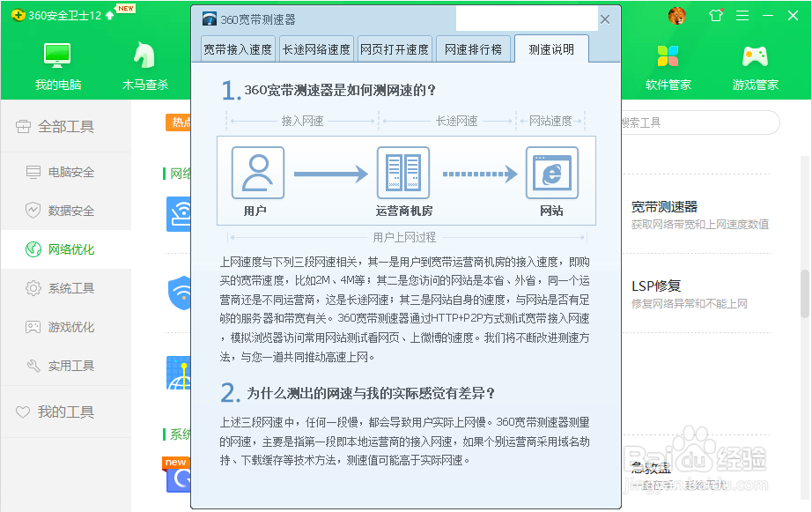Click the 网站 browser icon in diagram
This screenshot has height=512, width=812.
(x=552, y=173)
